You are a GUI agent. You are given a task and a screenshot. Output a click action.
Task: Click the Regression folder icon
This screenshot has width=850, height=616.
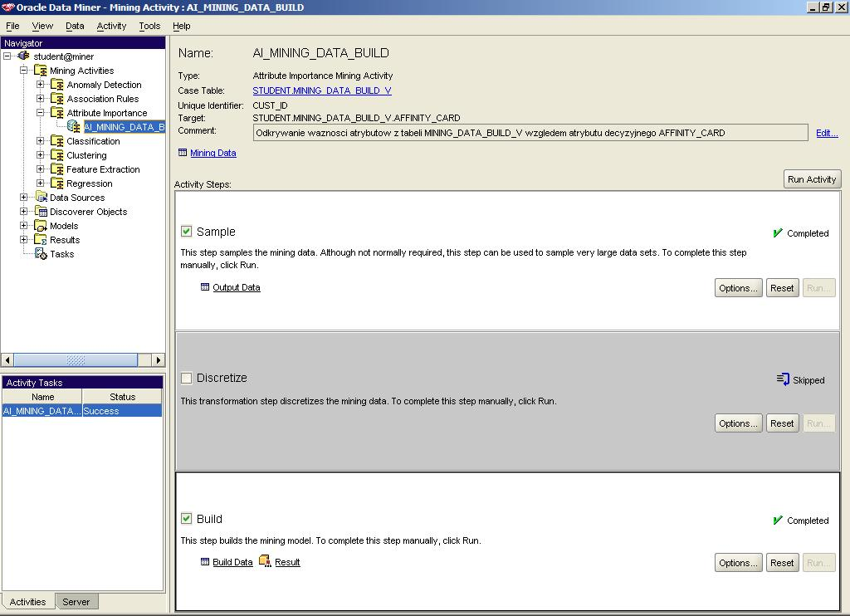pyautogui.click(x=57, y=183)
